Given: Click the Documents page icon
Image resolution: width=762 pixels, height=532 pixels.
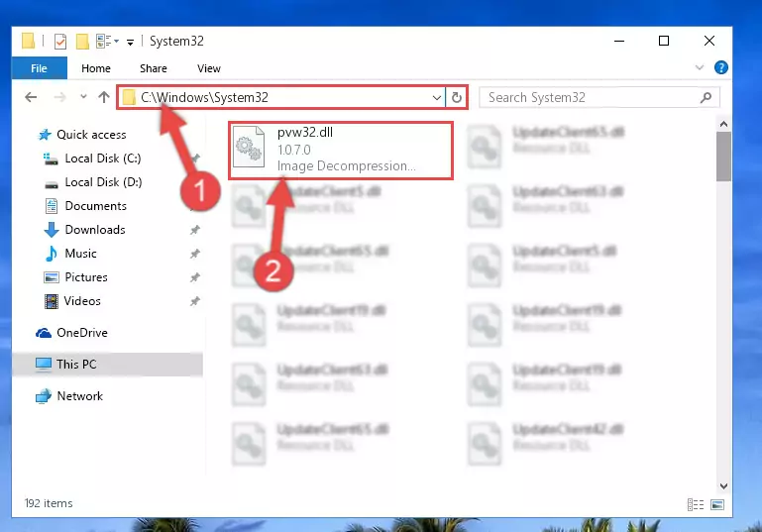Looking at the screenshot, I should (x=51, y=206).
